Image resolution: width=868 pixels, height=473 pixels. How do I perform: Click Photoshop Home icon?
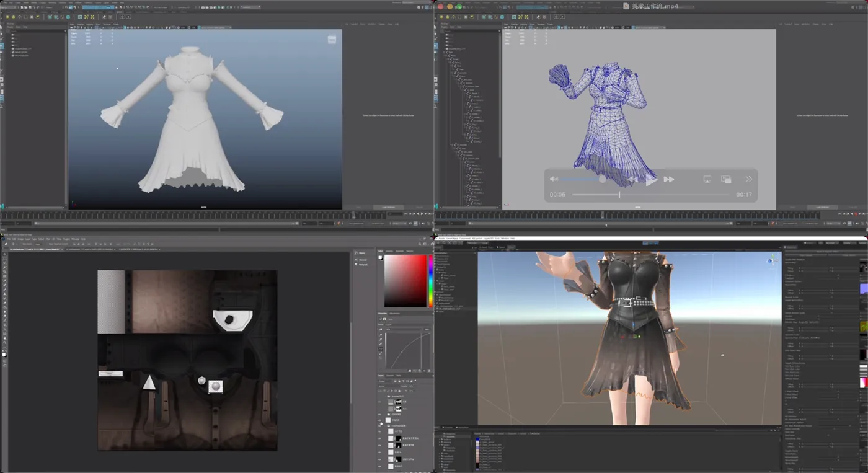[x=5, y=244]
